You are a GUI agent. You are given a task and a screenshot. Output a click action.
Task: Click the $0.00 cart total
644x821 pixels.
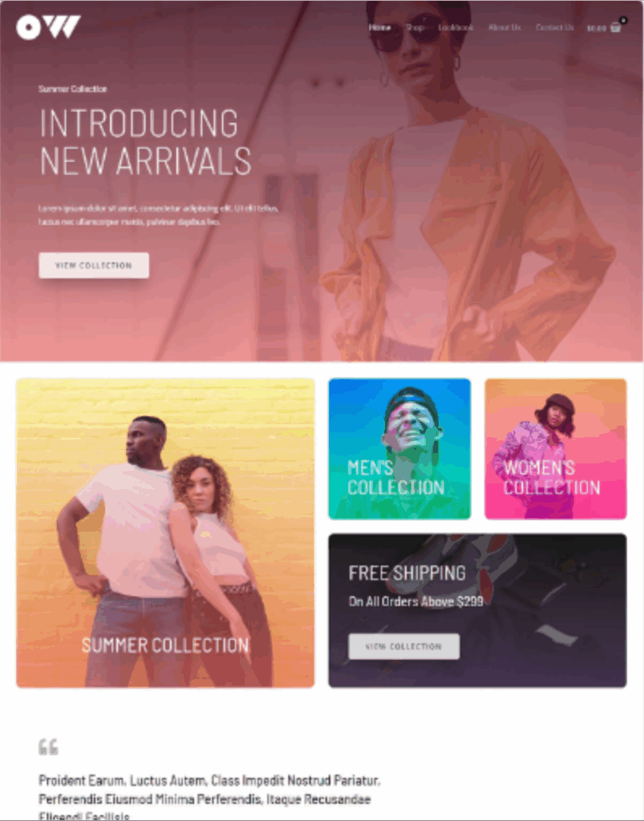point(597,28)
